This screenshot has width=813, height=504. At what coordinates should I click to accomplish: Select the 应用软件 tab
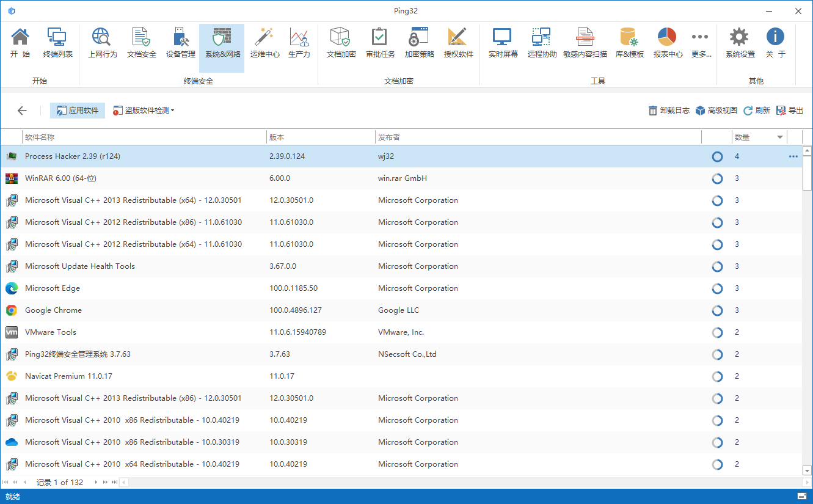[x=78, y=111]
